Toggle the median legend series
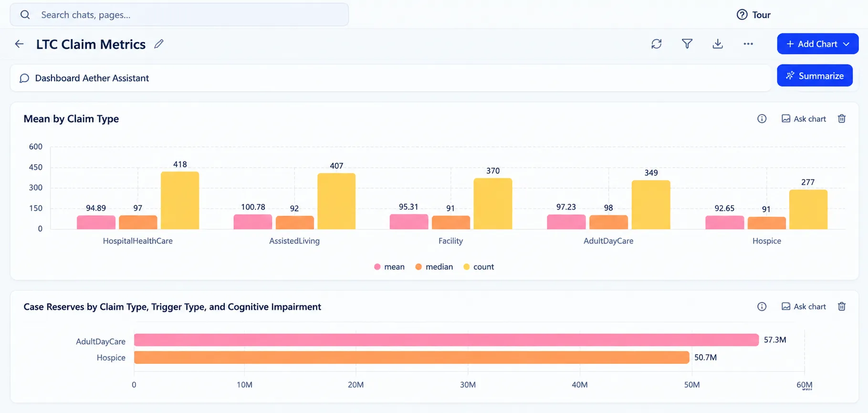The image size is (868, 413). coord(434,267)
